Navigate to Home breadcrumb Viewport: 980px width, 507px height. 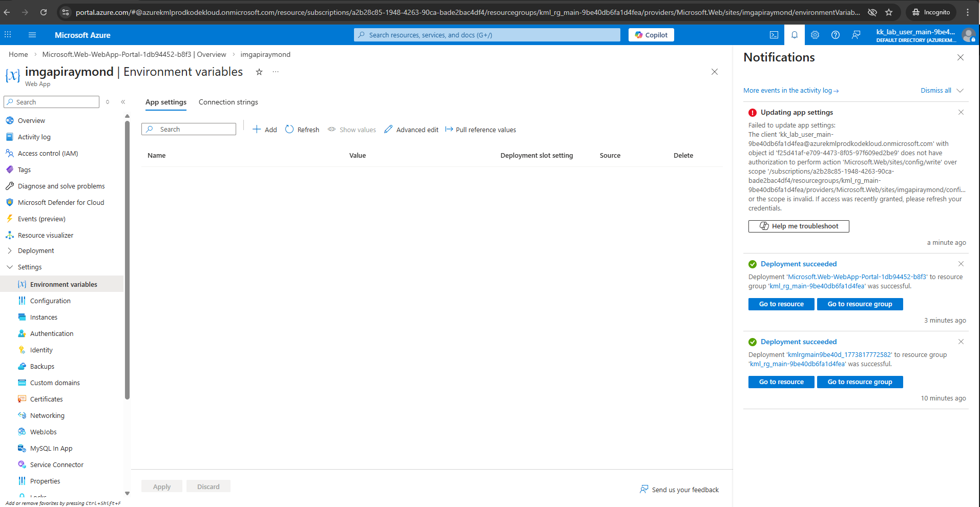pyautogui.click(x=18, y=54)
